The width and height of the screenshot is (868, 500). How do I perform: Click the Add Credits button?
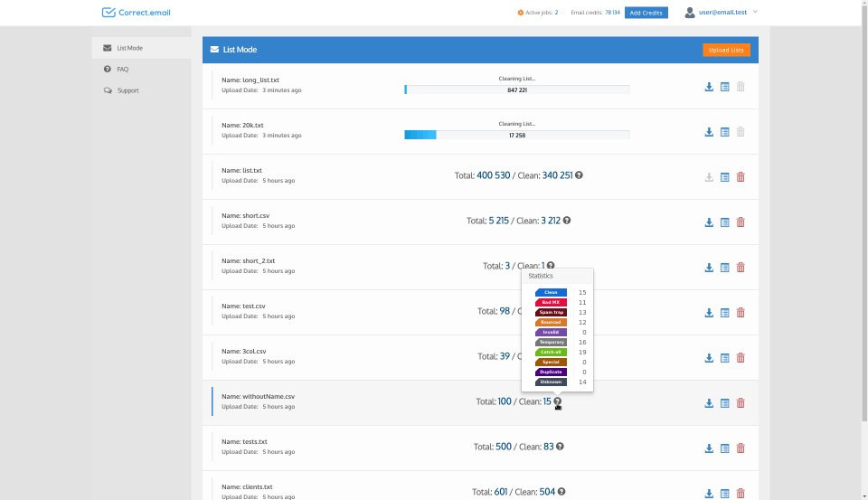[x=646, y=13]
